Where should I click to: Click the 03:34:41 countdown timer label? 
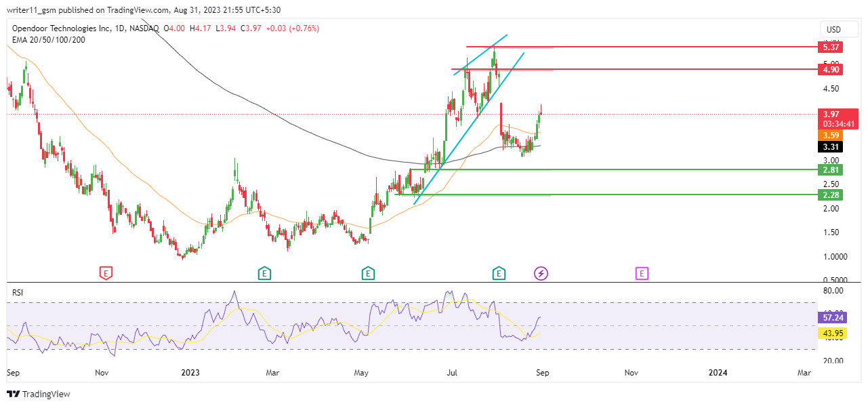point(838,124)
